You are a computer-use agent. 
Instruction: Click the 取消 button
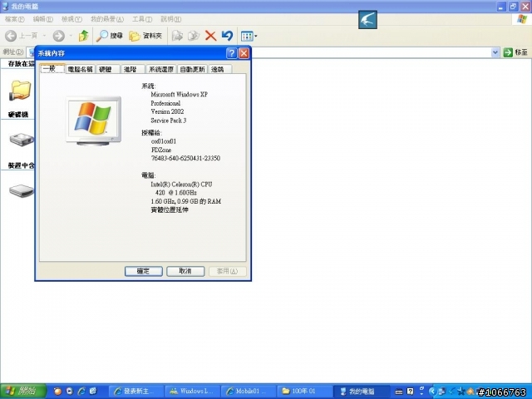(x=185, y=271)
